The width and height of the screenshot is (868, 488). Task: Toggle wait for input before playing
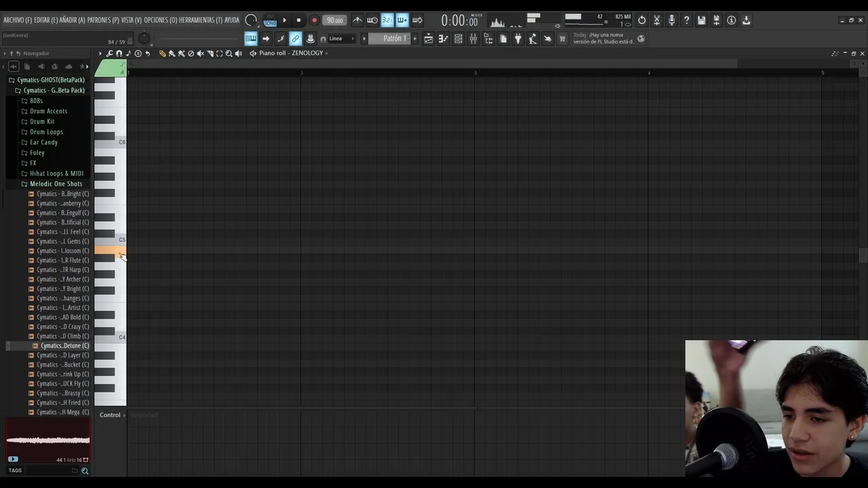372,20
